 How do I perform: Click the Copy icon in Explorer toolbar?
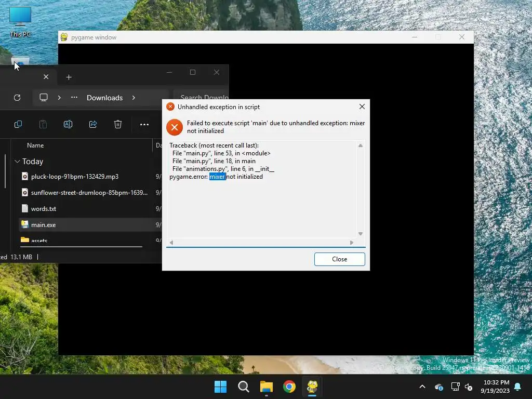(x=18, y=125)
